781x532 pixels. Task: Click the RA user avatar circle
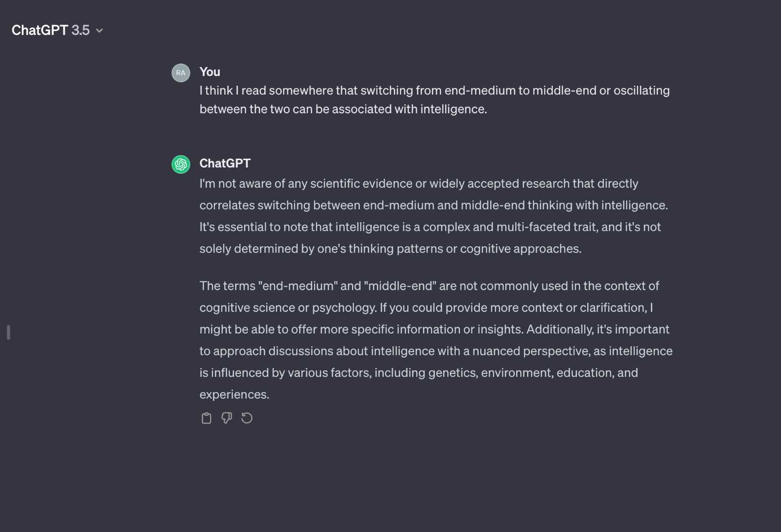point(181,73)
